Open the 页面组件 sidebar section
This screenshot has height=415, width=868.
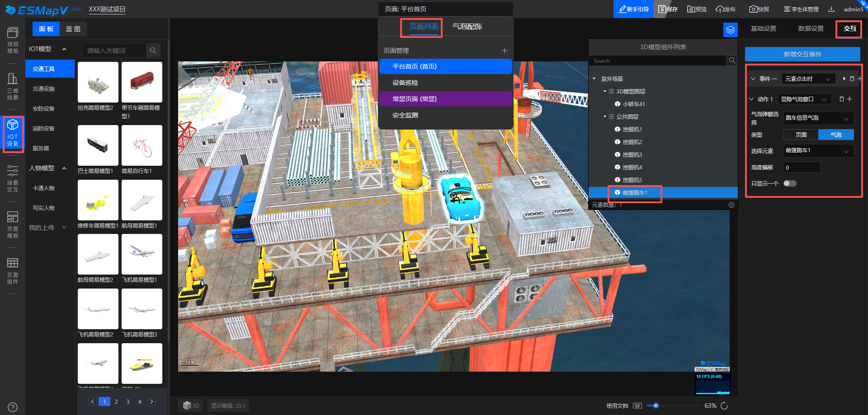coord(13,271)
